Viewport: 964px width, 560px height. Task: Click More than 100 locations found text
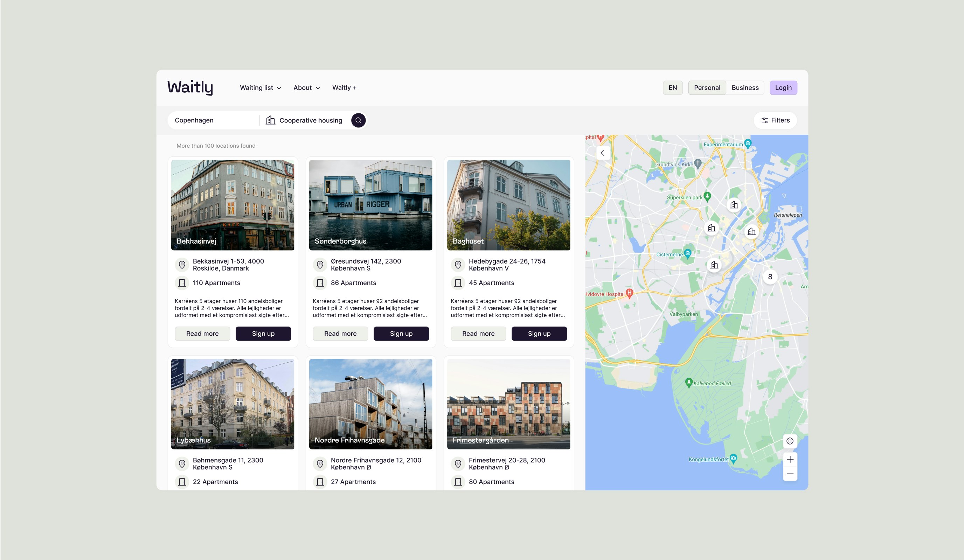[216, 146]
